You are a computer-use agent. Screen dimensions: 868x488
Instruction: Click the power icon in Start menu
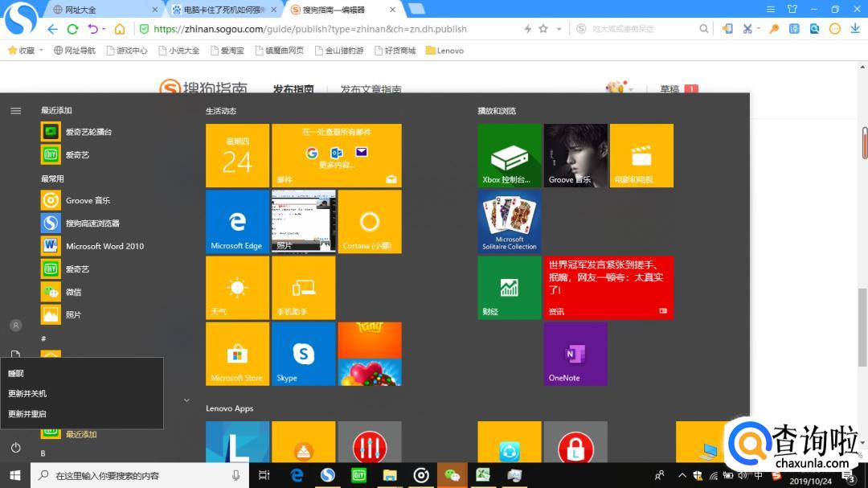(x=15, y=448)
